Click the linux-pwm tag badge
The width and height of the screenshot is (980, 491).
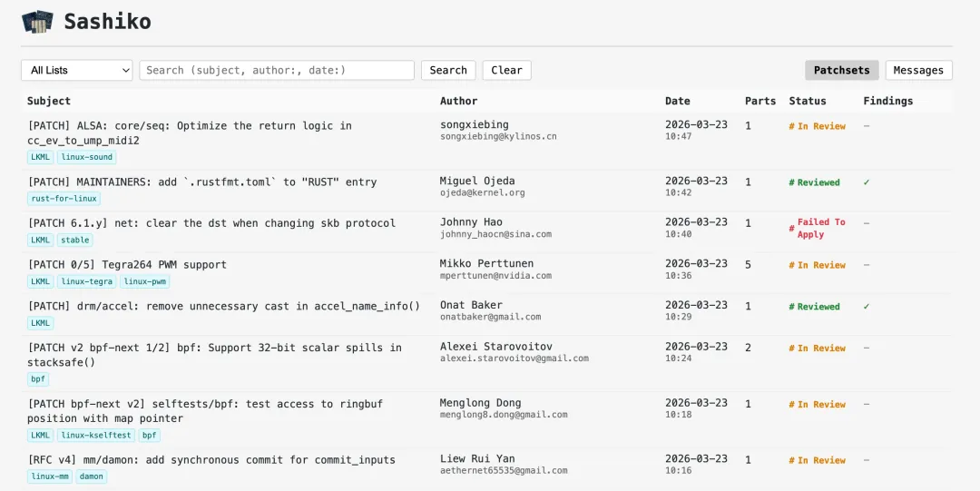point(145,281)
